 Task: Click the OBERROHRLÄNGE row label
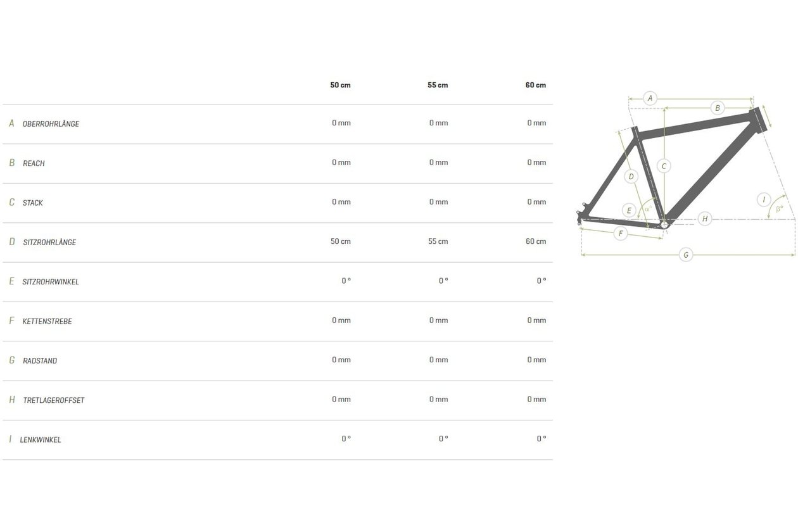(x=51, y=124)
